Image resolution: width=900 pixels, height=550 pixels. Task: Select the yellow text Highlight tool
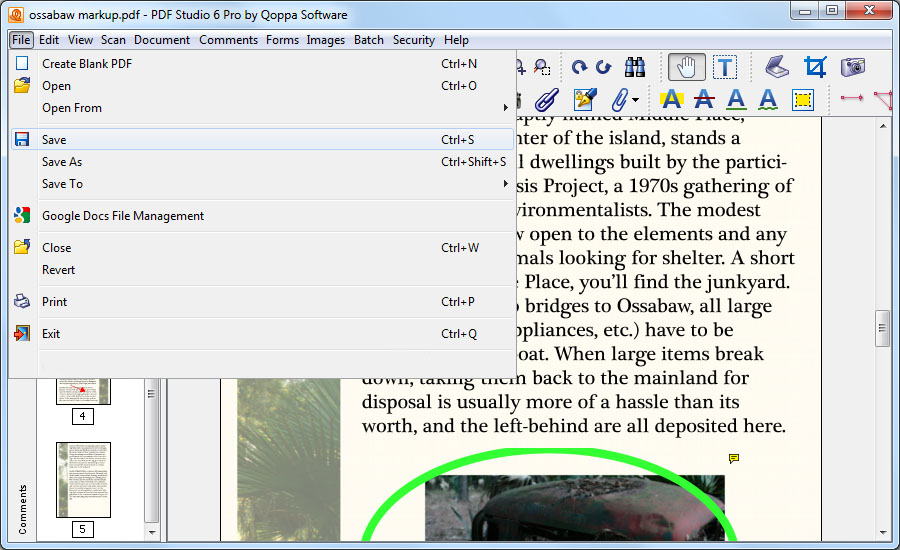(x=672, y=100)
